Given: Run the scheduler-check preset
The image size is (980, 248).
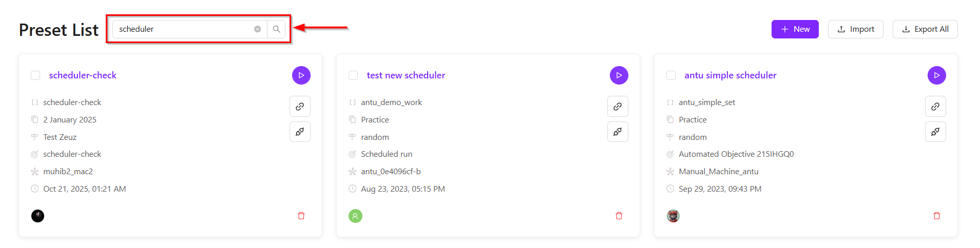Looking at the screenshot, I should (x=301, y=75).
